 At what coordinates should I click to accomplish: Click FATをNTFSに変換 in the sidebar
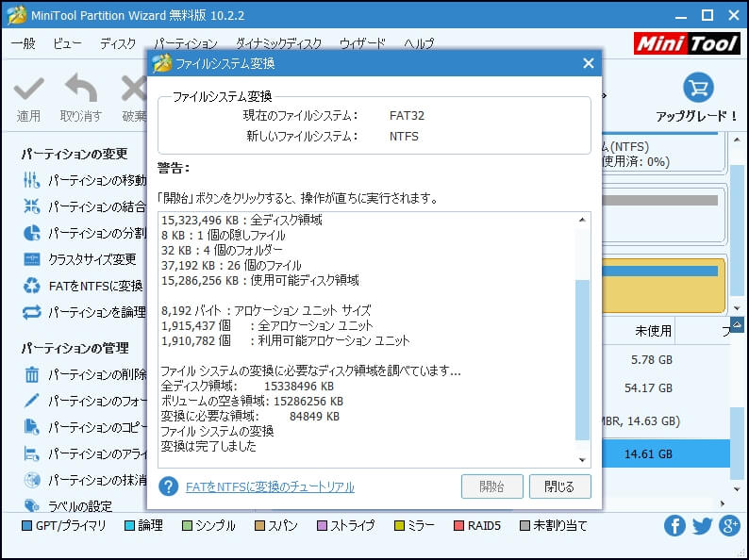click(95, 286)
